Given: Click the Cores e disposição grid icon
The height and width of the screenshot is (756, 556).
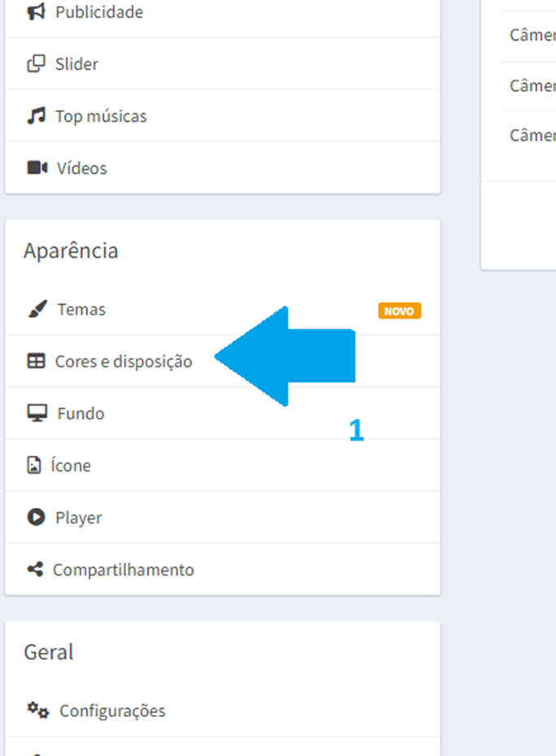Looking at the screenshot, I should tap(36, 361).
